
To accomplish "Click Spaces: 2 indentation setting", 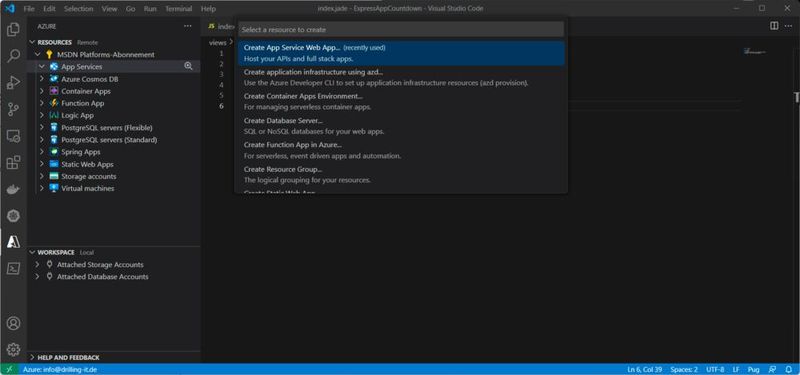I will click(x=684, y=369).
